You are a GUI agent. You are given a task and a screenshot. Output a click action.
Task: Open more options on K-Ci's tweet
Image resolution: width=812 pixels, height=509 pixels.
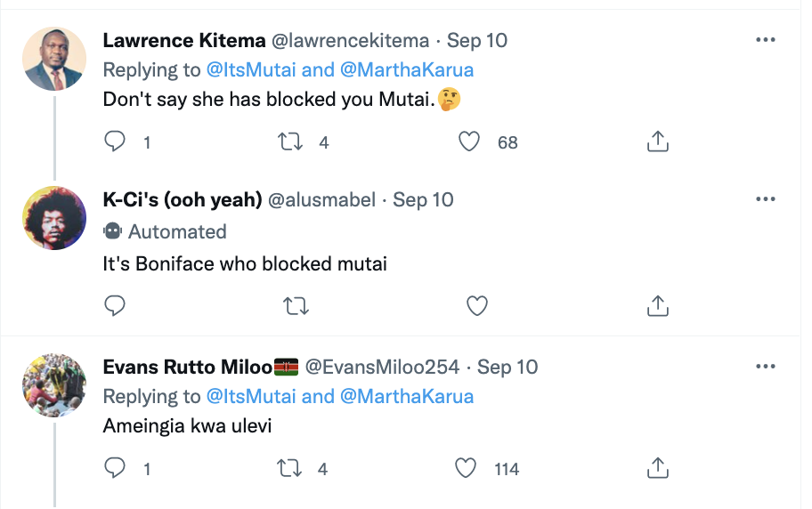pos(765,198)
